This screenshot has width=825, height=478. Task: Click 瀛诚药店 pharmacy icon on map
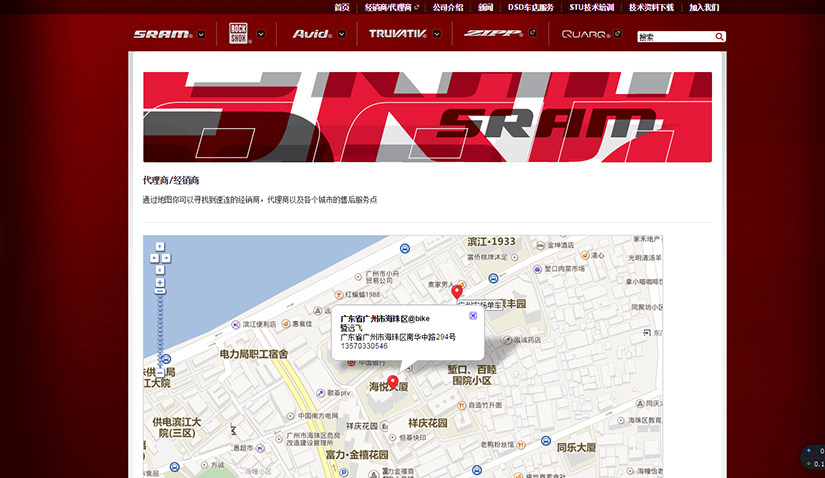(508, 340)
